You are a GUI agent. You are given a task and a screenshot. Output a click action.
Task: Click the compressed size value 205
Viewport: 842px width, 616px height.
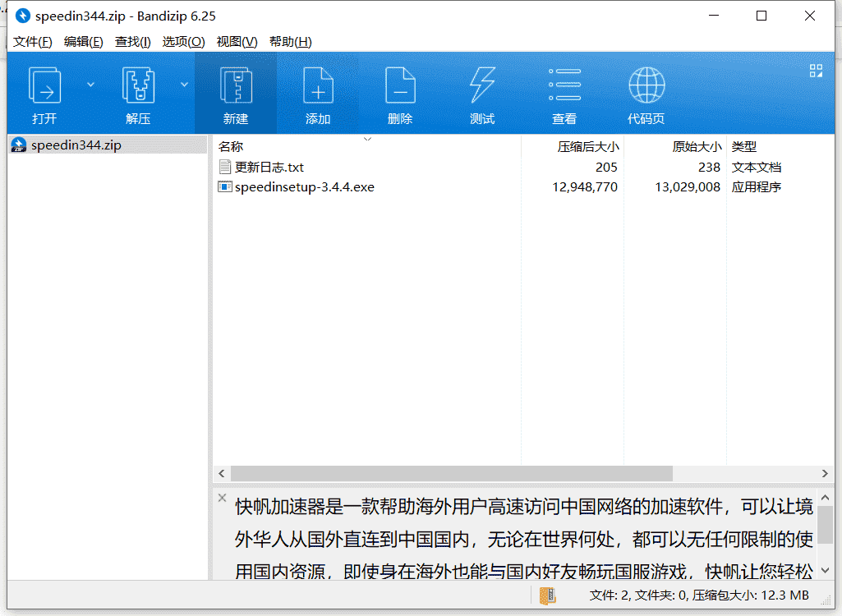(606, 168)
